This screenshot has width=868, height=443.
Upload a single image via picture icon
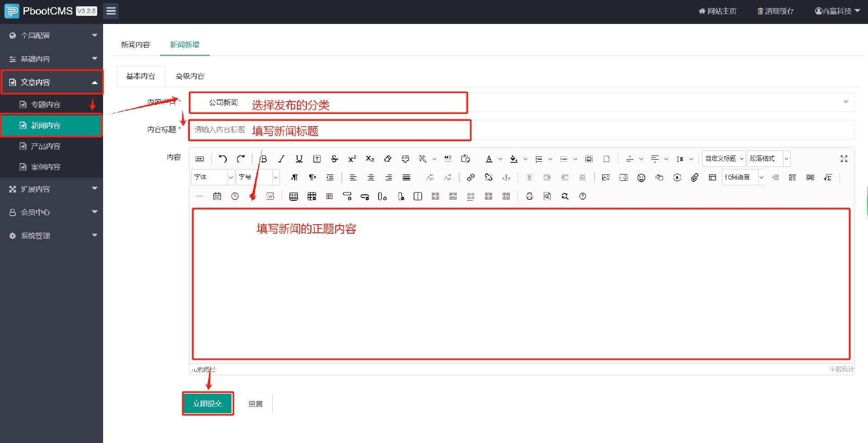point(606,178)
